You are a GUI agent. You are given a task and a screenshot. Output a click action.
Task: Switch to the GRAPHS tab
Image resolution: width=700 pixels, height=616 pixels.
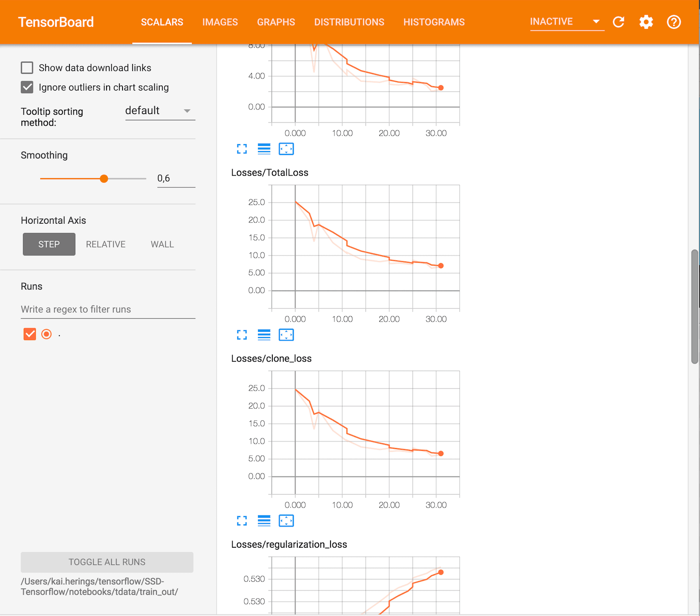pos(276,22)
